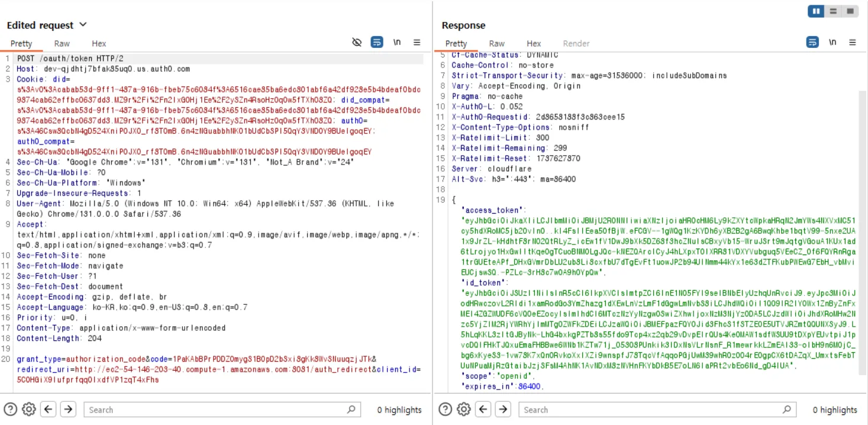Go to previous match arrow in request search
Screen dimensions: 868x425
coord(49,409)
